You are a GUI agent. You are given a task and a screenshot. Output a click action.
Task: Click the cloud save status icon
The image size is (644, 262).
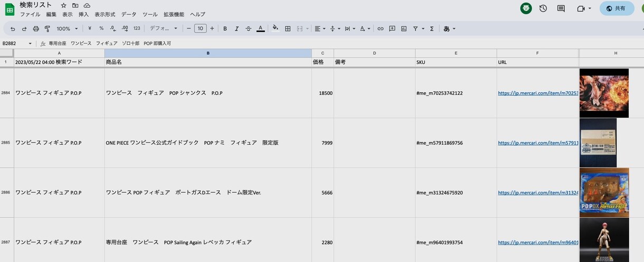coord(87,5)
